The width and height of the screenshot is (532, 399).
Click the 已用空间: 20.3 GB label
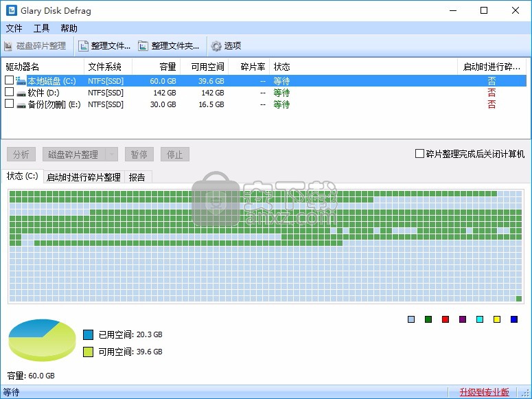click(x=130, y=334)
